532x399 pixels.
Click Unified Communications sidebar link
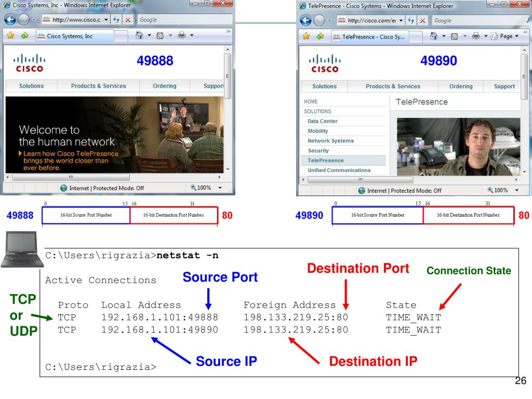[x=339, y=170]
